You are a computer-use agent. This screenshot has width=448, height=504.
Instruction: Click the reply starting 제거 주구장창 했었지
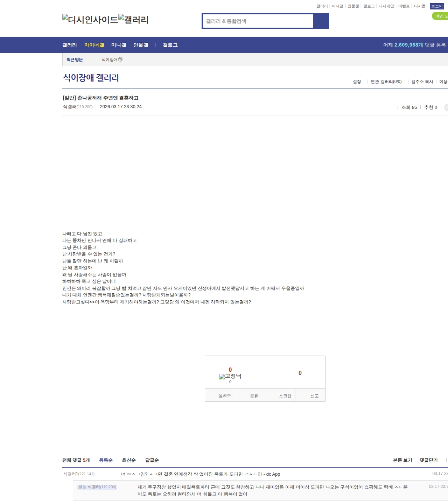point(272,491)
